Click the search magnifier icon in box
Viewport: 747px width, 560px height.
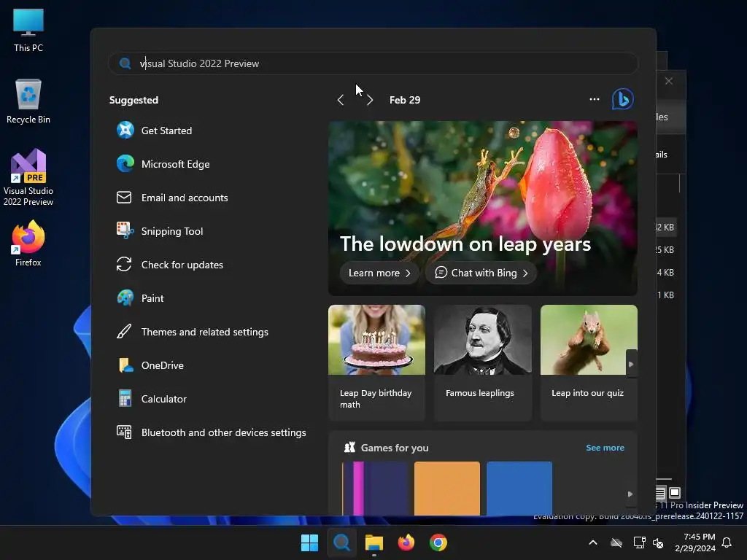click(125, 63)
